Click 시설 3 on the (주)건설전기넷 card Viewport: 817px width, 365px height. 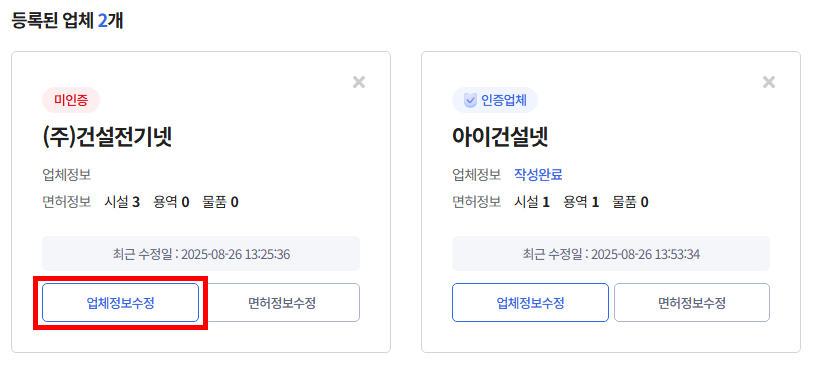pyautogui.click(x=122, y=202)
